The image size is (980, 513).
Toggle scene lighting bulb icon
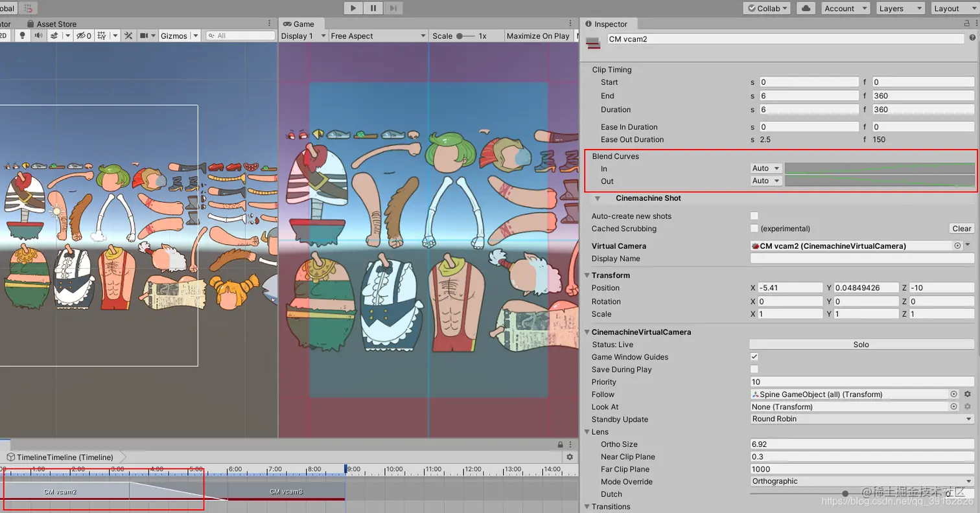(23, 36)
